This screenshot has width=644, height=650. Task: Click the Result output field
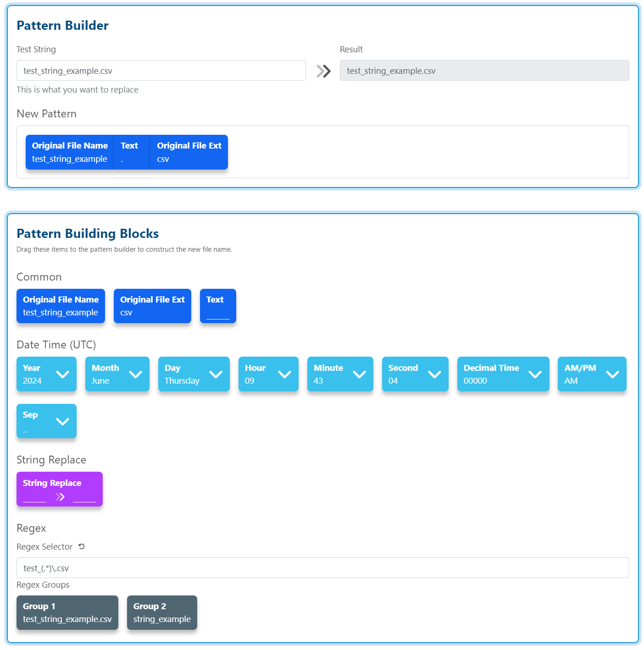(x=484, y=71)
